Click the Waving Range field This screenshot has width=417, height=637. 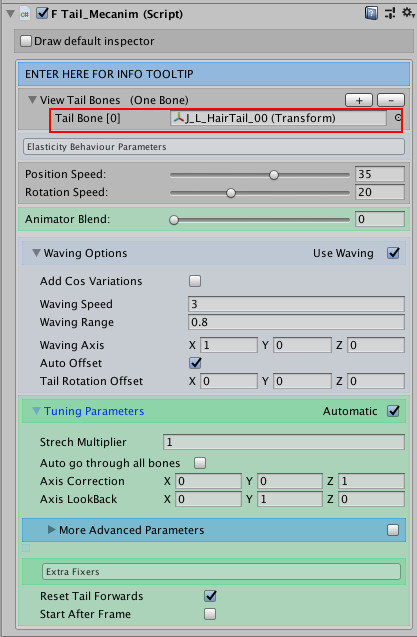pos(296,322)
